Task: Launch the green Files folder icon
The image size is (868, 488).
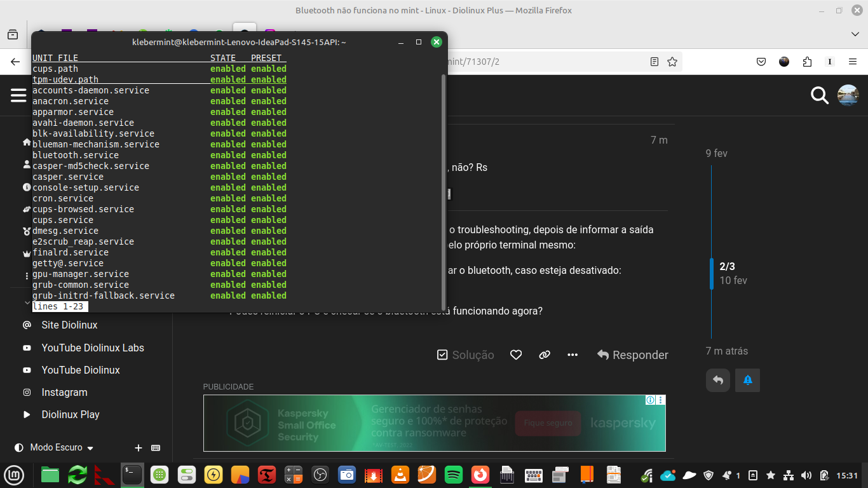Action: 50,475
